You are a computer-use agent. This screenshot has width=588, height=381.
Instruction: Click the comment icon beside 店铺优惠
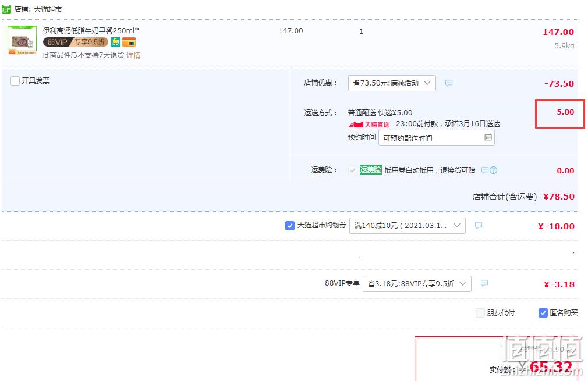click(448, 83)
